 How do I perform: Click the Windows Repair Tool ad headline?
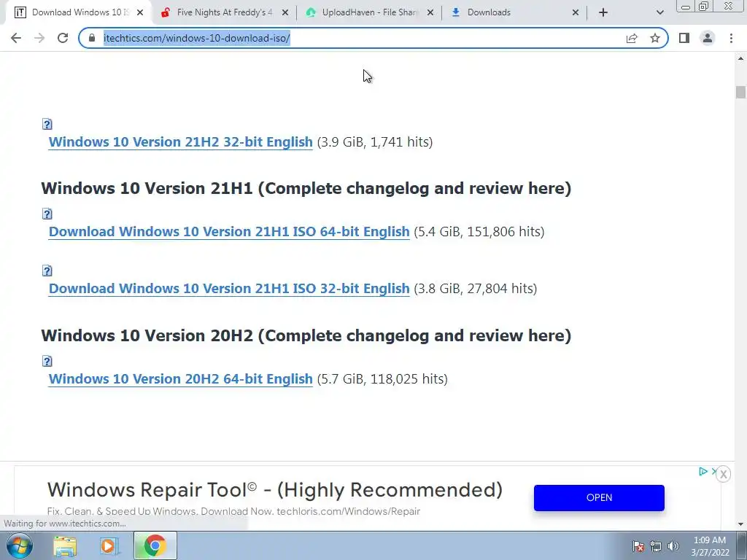[275, 490]
